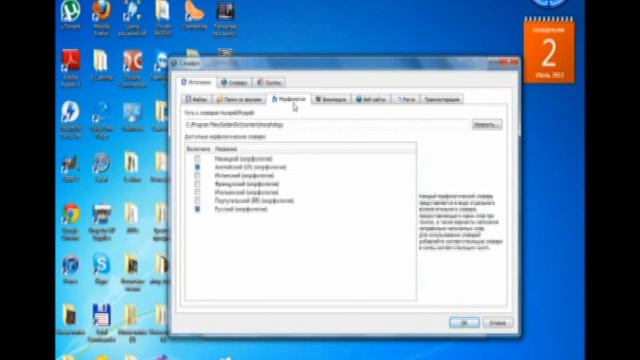Select the Португальский (BR) (морфология) row text
This screenshot has width=640, height=360.
pos(254,200)
